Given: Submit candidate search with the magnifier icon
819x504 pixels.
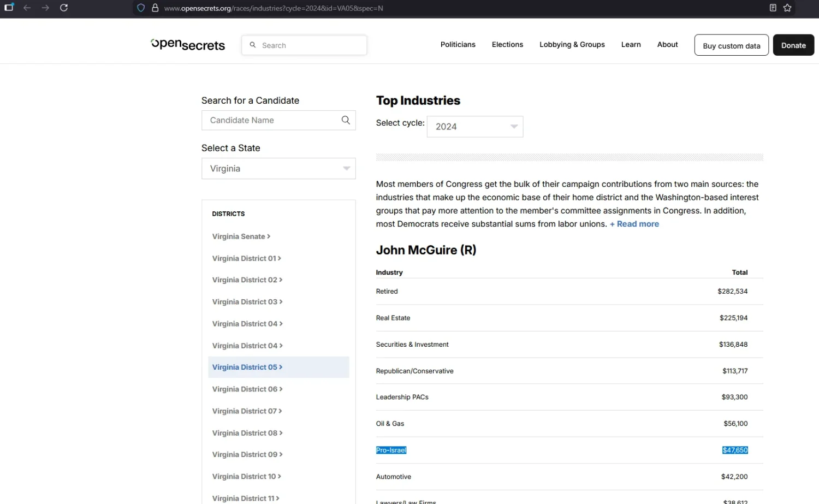Looking at the screenshot, I should pyautogui.click(x=346, y=120).
